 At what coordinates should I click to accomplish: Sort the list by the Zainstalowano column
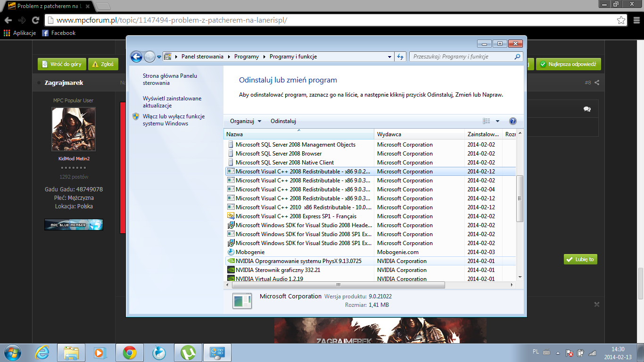pos(483,134)
